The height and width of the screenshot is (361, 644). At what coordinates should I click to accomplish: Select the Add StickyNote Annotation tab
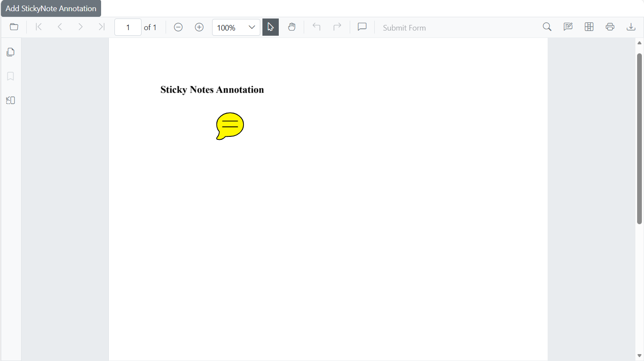point(51,9)
